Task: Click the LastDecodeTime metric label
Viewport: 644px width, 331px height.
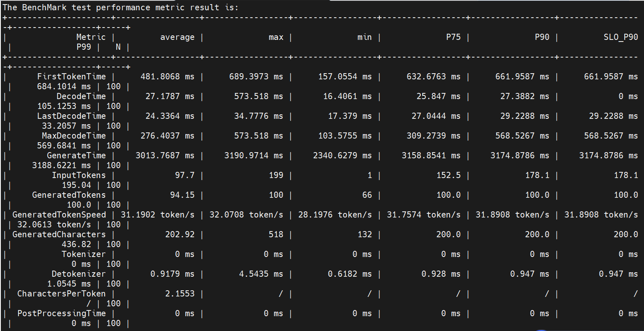Action: pos(71,116)
